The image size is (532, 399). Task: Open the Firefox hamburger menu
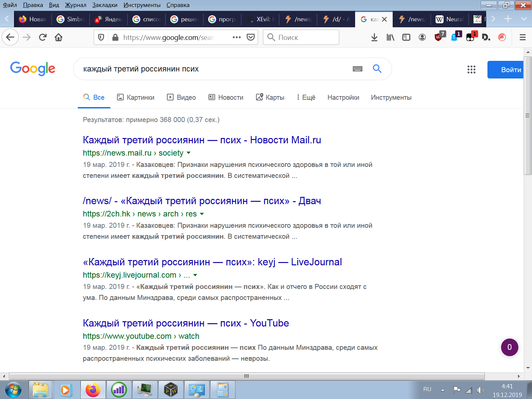pos(523,37)
